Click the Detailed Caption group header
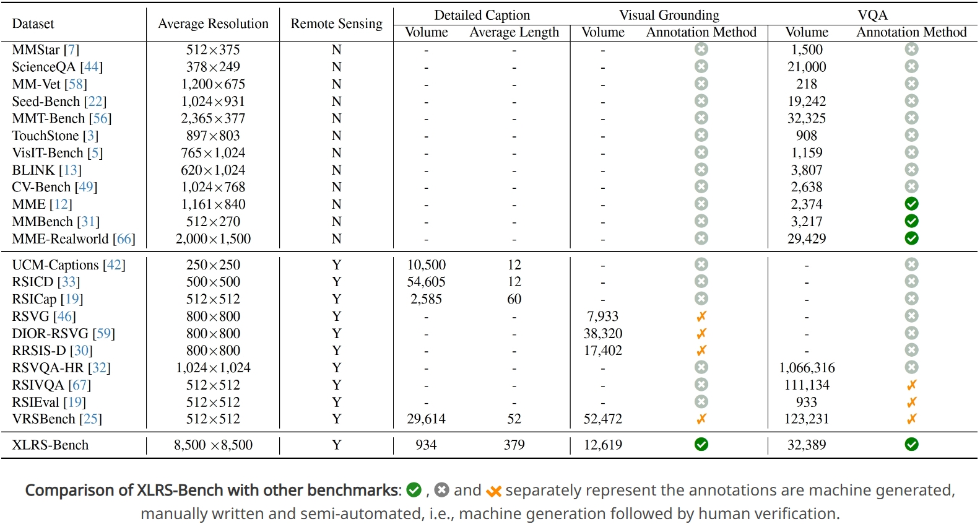Screen dimensions: 980x524 tap(482, 15)
